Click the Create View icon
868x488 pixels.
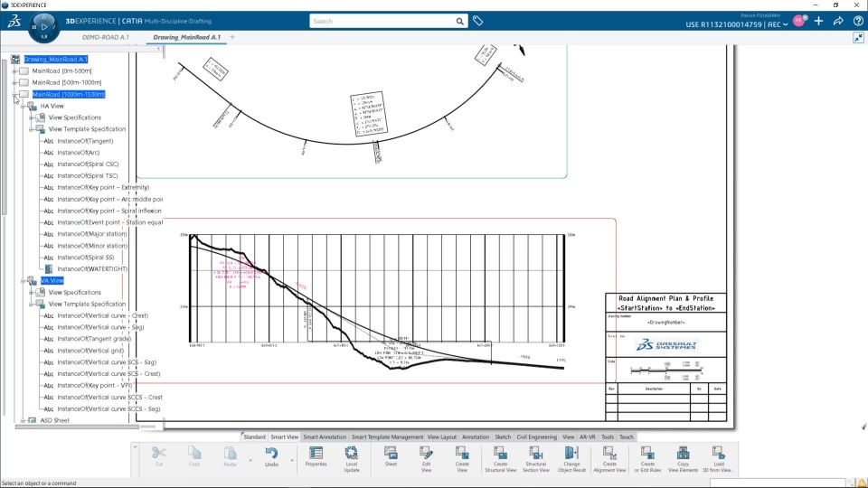coord(462,453)
